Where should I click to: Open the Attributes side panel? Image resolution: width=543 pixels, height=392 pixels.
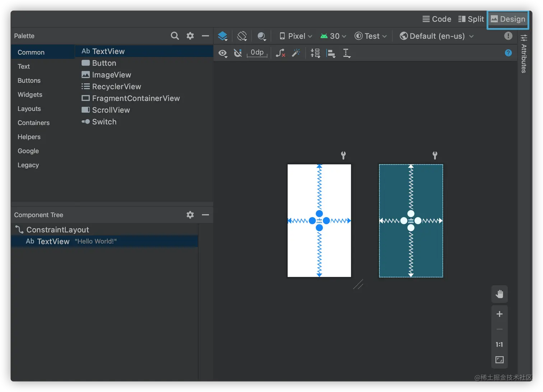coord(524,54)
